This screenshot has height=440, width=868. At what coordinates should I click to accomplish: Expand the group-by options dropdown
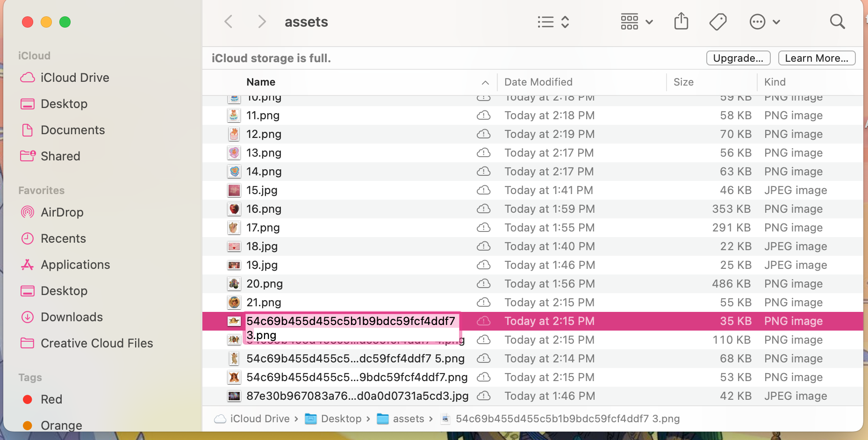[636, 22]
